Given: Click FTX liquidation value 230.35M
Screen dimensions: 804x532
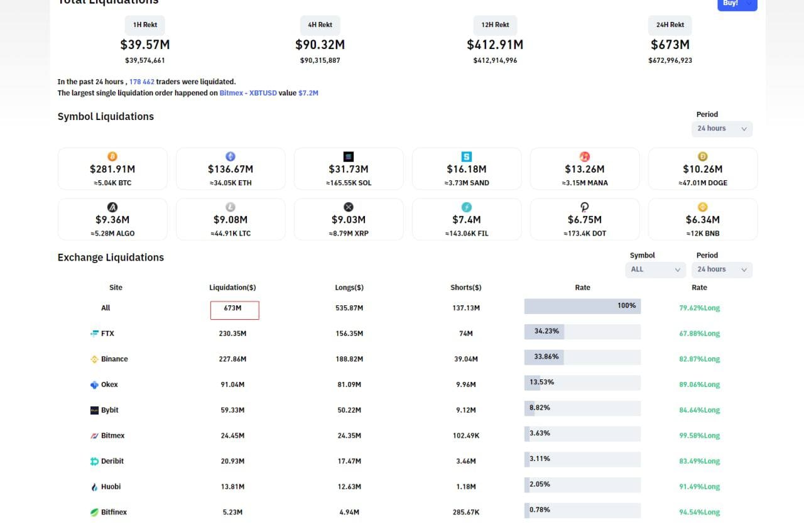Looking at the screenshot, I should (232, 334).
